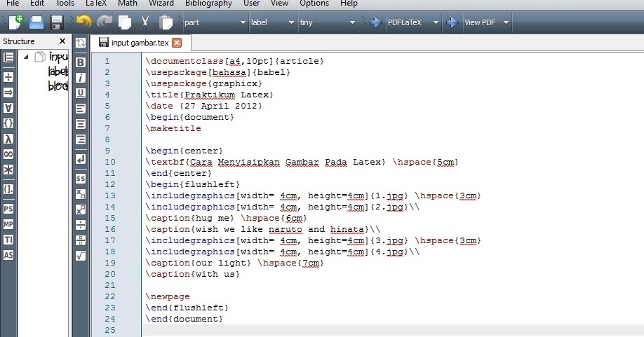Click the center alignment icon
Image resolution: width=644 pixels, height=337 pixels.
coord(81,124)
